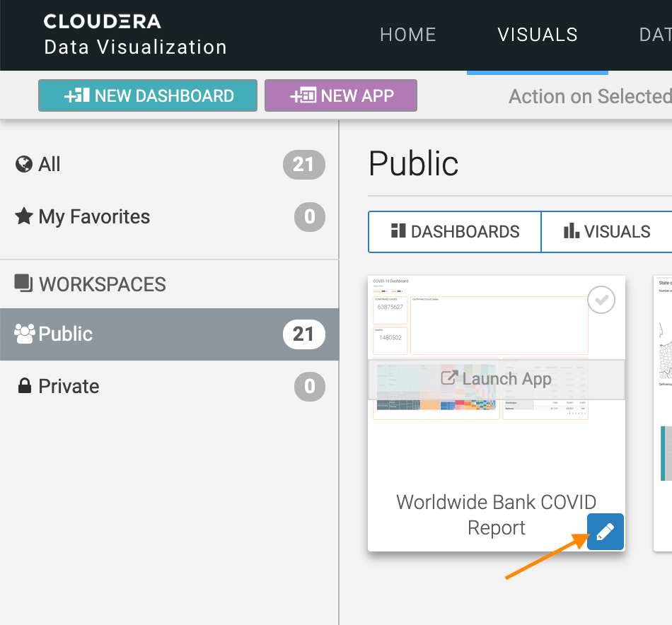This screenshot has width=672, height=625.
Task: Go to the HOME tab
Action: tap(408, 35)
